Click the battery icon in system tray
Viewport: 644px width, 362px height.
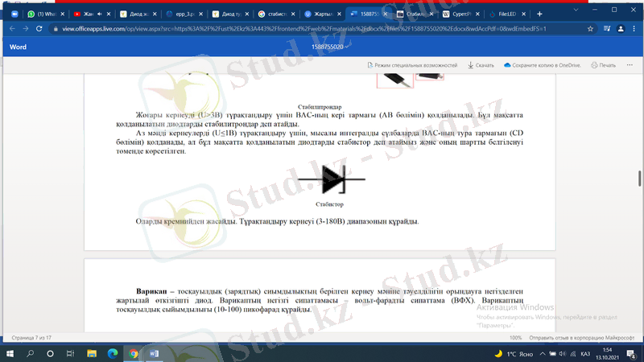[553, 354]
